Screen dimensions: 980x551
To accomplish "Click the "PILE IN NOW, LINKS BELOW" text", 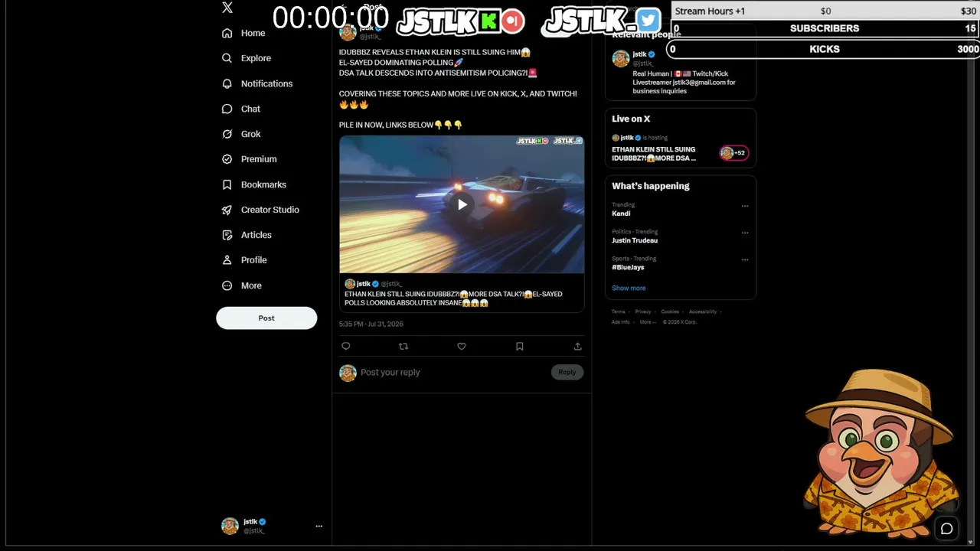I will (386, 125).
